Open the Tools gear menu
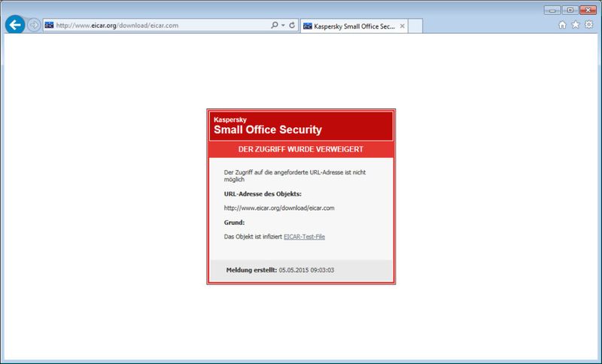Screen dimensions: 602x364 589,25
